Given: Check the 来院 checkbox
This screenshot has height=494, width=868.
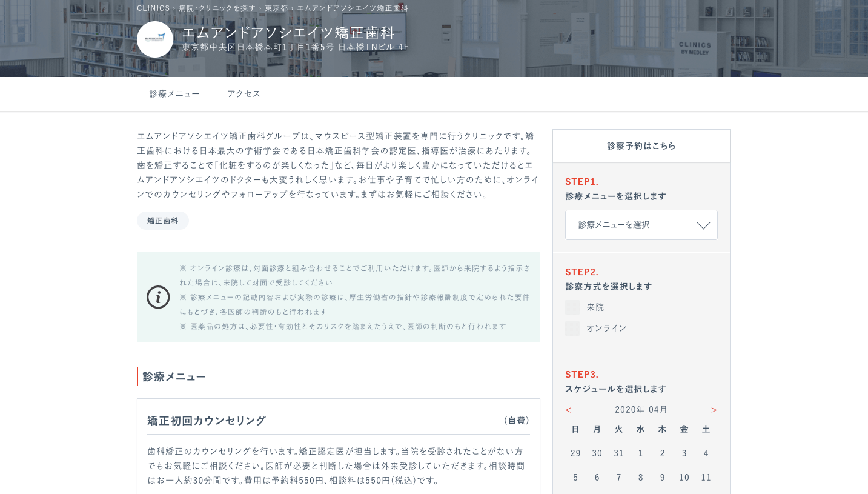Looking at the screenshot, I should (x=572, y=307).
